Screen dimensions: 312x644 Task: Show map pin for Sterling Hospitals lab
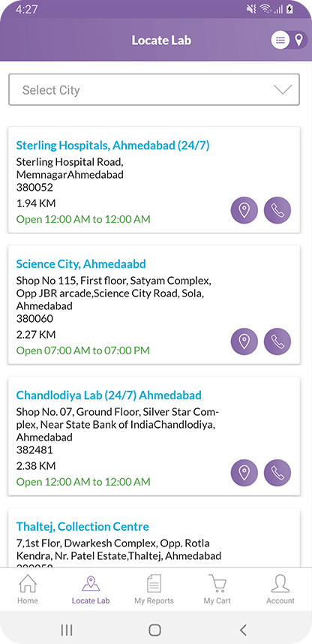[244, 210]
